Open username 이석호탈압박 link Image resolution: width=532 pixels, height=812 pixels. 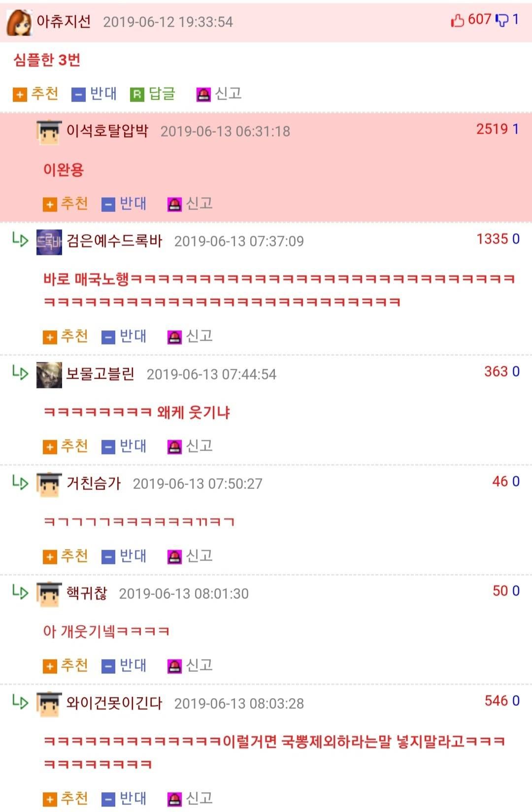pyautogui.click(x=107, y=131)
